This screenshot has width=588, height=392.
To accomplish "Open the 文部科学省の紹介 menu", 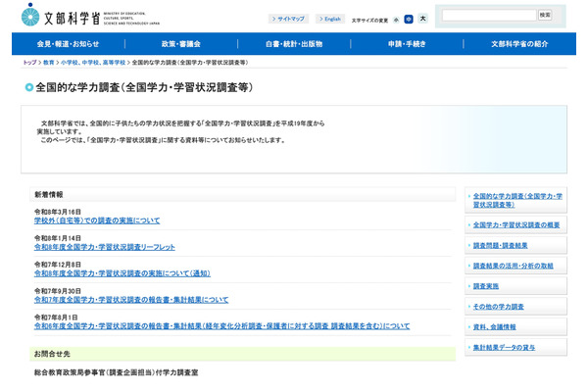I will click(519, 44).
